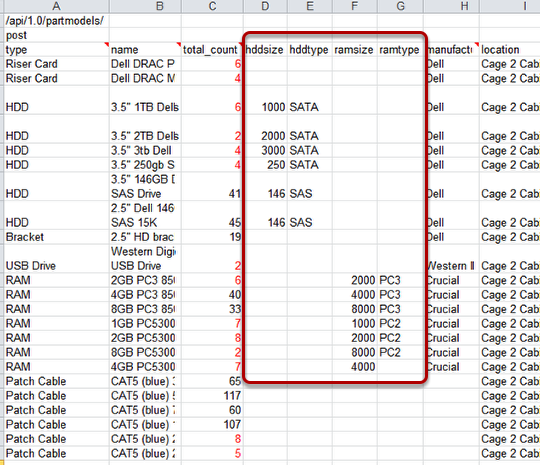Click hddsize value 3000

click(x=266, y=151)
